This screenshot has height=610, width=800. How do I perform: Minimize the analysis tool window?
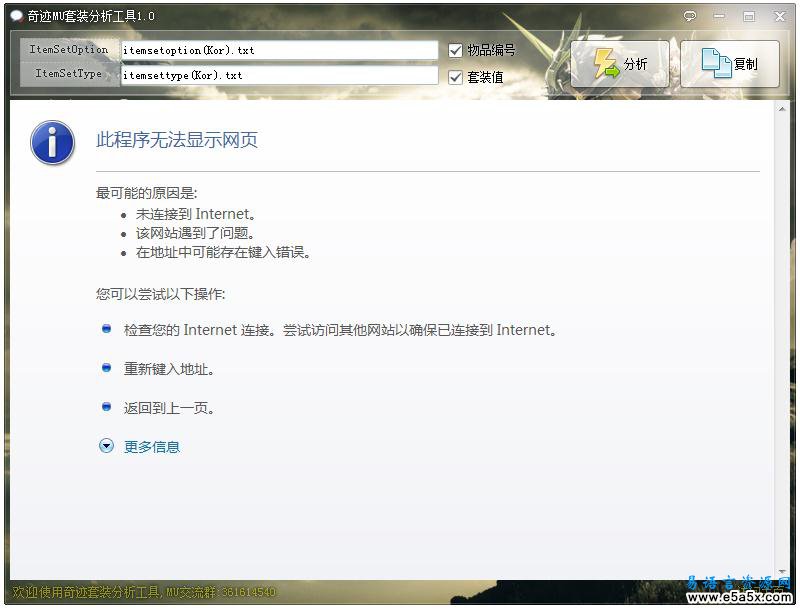720,16
